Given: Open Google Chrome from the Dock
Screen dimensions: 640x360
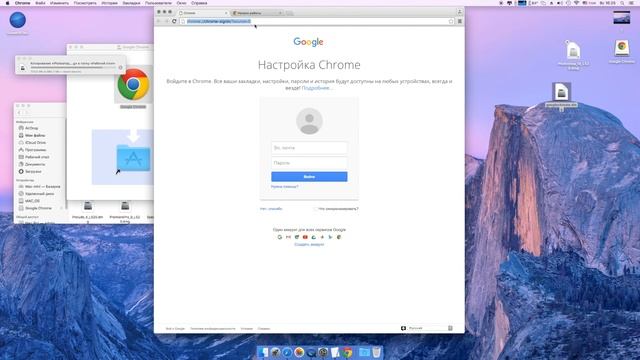Looking at the screenshot, I should 347,352.
